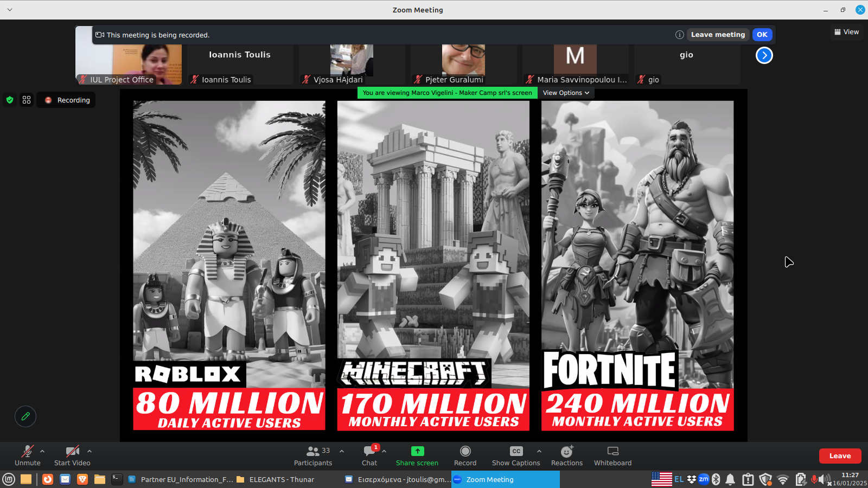Open audio options arrow next to Unmute
This screenshot has height=488, width=868.
[x=42, y=451]
